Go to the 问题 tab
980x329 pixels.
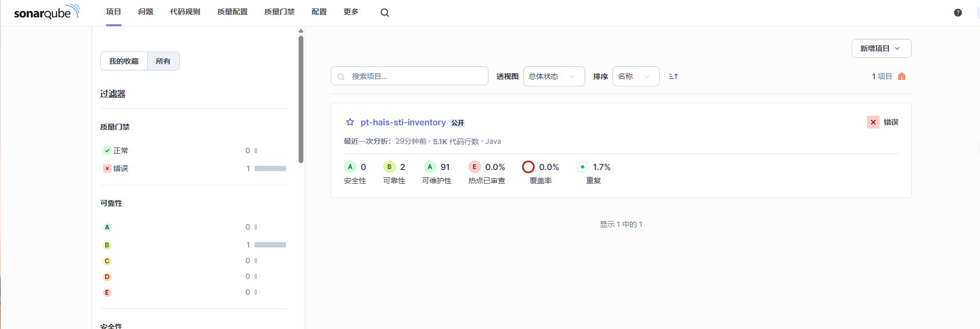point(146,12)
